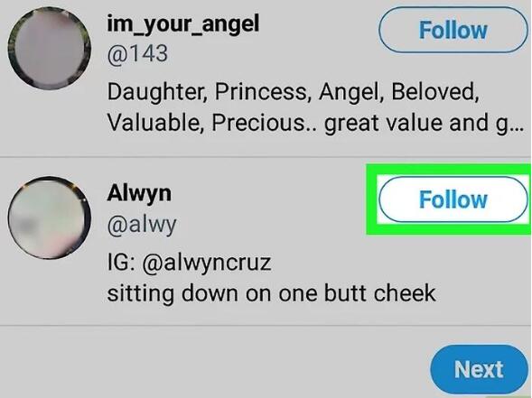Click the word 'Beloved' in the bio
532x398 pixels.
[x=435, y=92]
